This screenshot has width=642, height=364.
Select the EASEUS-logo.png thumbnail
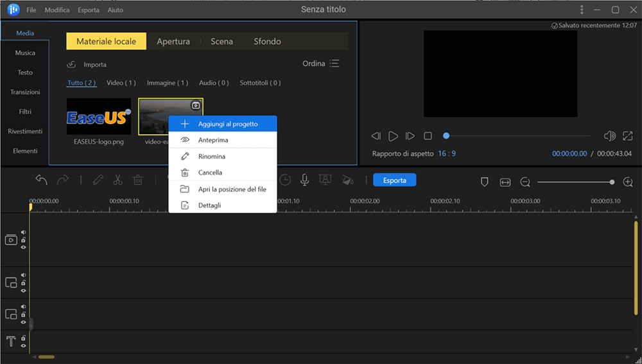tap(99, 117)
